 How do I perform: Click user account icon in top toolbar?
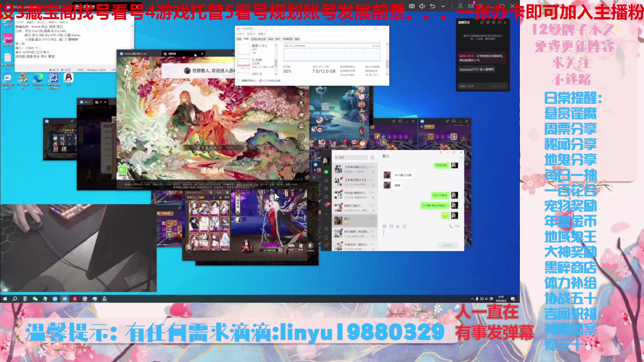pyautogui.click(x=460, y=6)
